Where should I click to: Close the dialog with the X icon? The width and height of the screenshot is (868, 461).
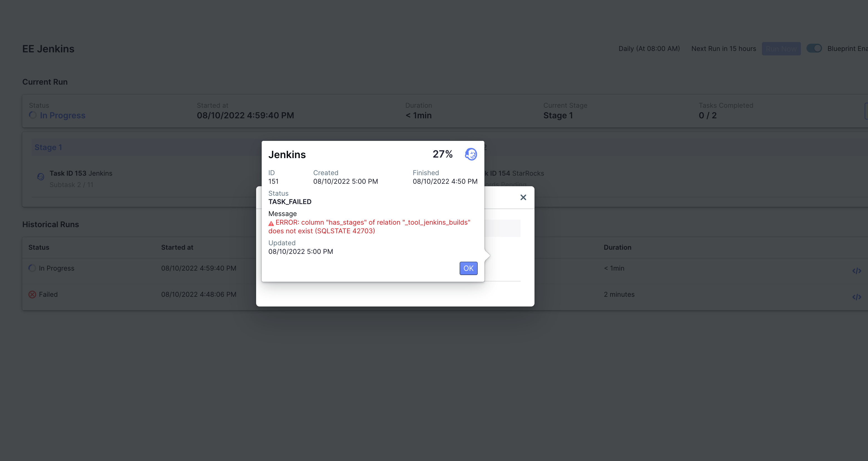tap(523, 197)
